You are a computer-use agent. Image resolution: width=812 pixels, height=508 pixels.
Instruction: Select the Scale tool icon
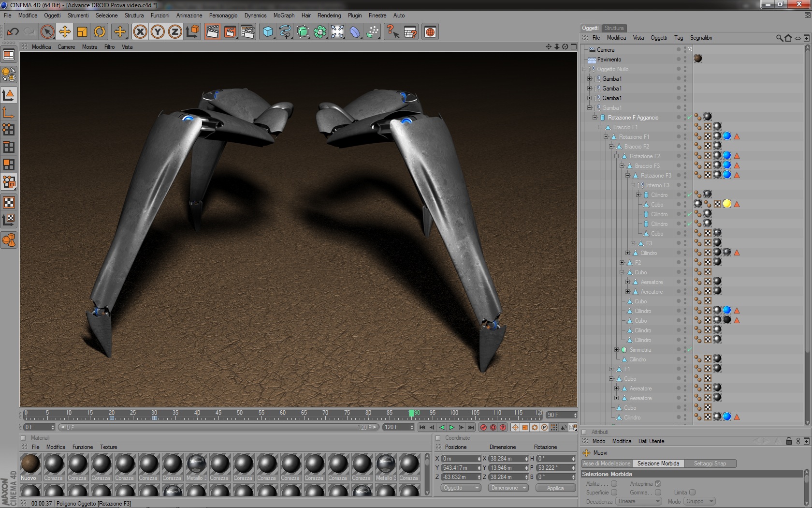[x=82, y=32]
